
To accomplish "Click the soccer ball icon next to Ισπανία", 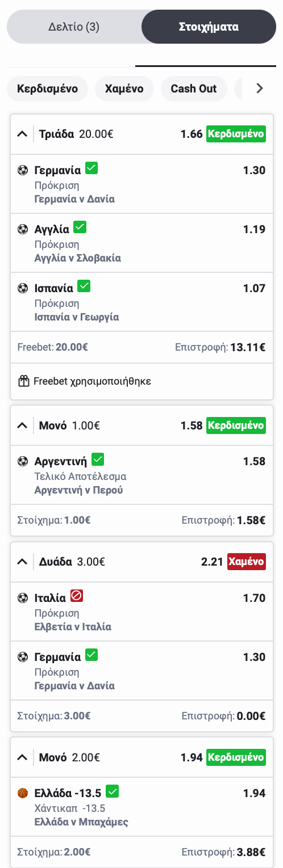I will pyautogui.click(x=23, y=288).
